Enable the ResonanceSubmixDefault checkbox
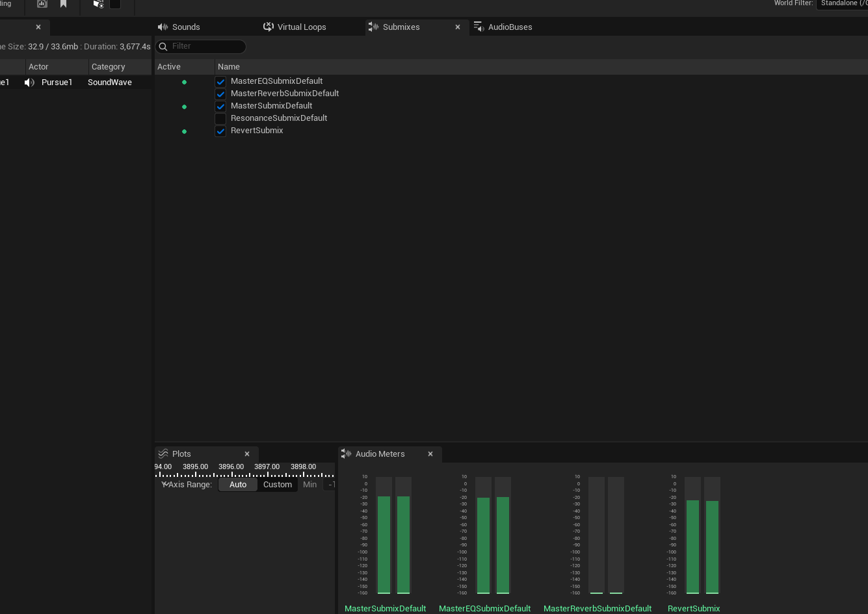 (x=220, y=118)
